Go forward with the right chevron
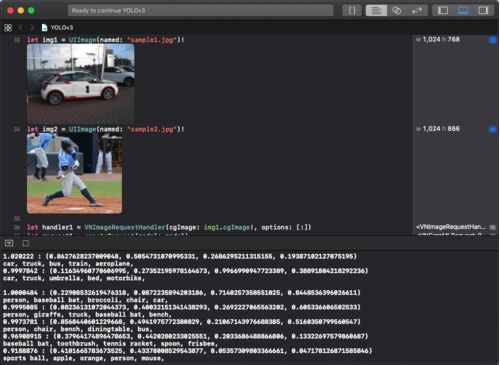 click(x=32, y=28)
